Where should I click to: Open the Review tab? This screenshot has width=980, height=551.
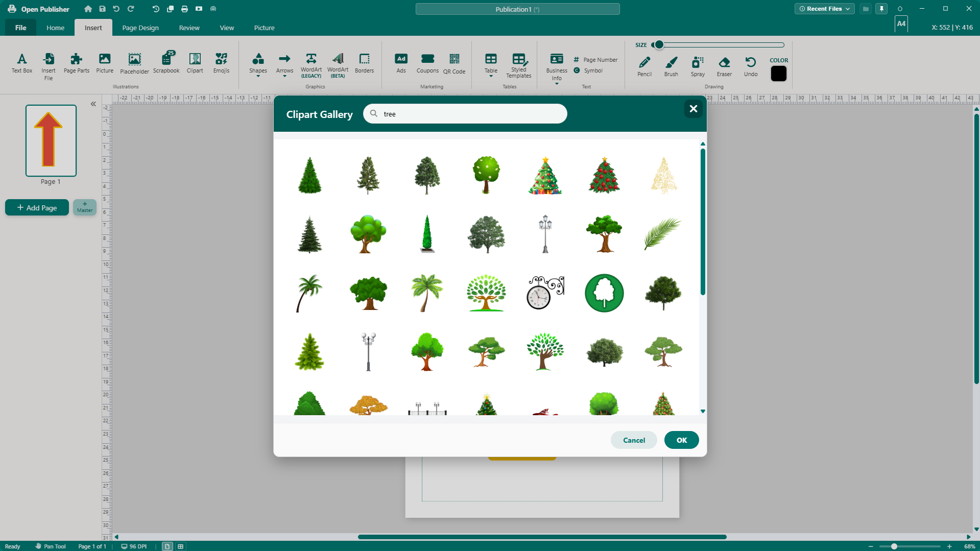[189, 28]
